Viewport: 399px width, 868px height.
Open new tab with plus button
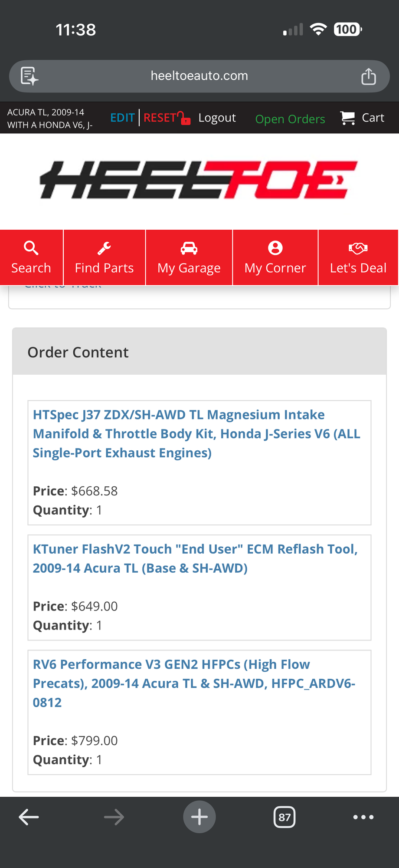click(x=199, y=817)
